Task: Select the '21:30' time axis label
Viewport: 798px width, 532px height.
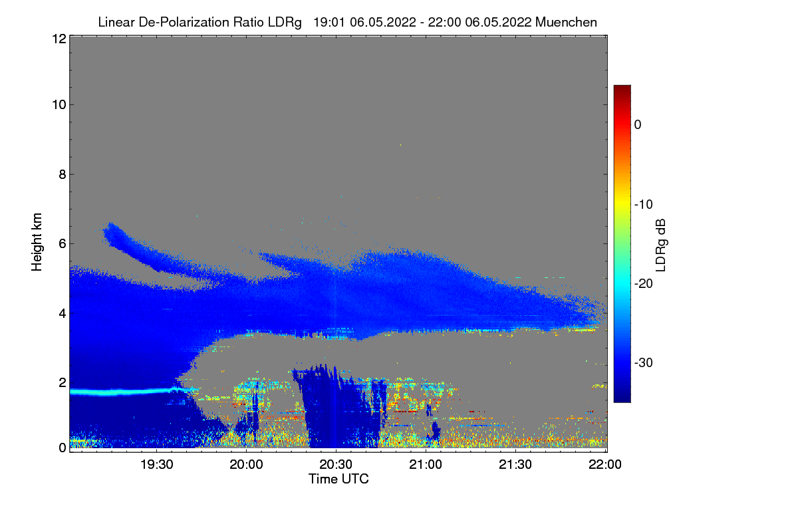Action: tap(516, 465)
